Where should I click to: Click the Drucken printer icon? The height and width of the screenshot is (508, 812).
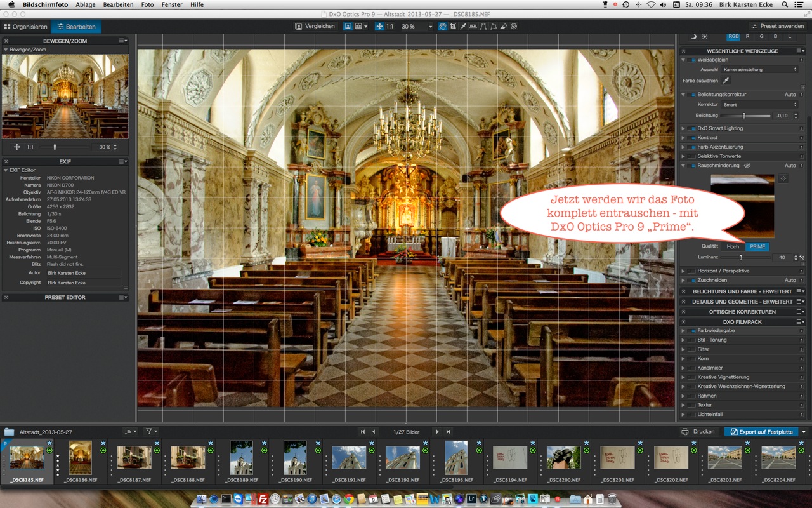click(x=685, y=432)
